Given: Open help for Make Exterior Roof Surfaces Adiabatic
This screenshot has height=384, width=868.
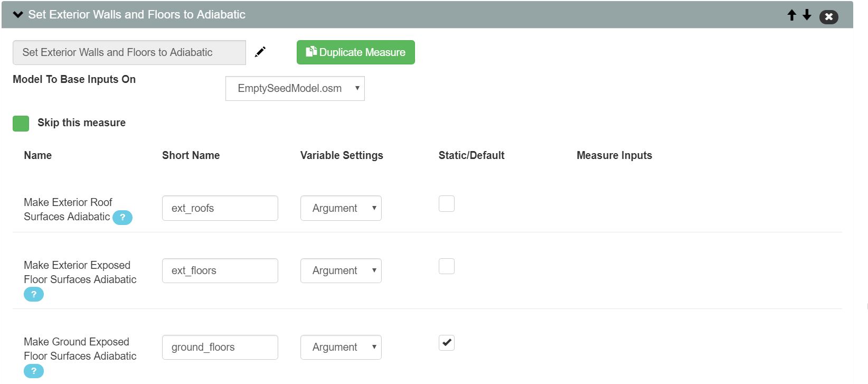Looking at the screenshot, I should [122, 217].
